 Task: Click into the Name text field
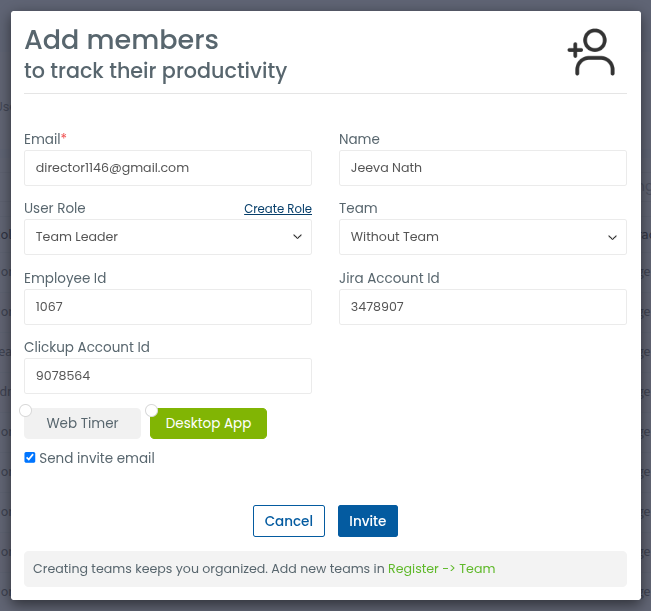[x=483, y=168]
